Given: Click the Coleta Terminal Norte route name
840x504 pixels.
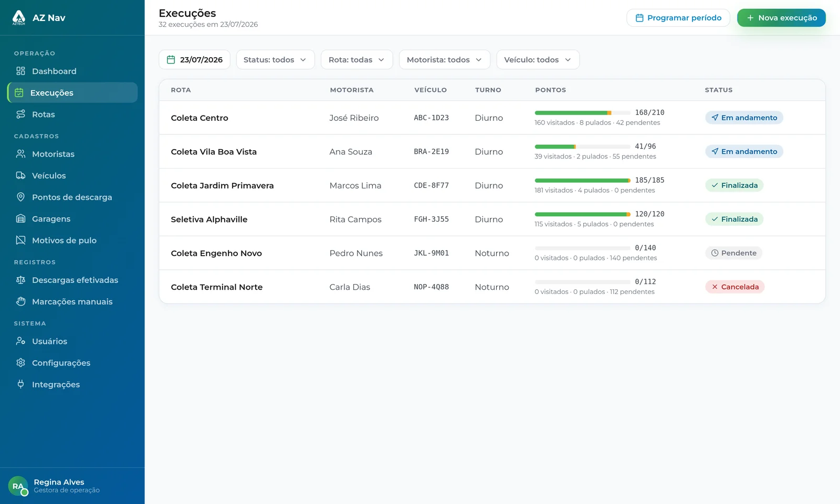Looking at the screenshot, I should click(216, 287).
